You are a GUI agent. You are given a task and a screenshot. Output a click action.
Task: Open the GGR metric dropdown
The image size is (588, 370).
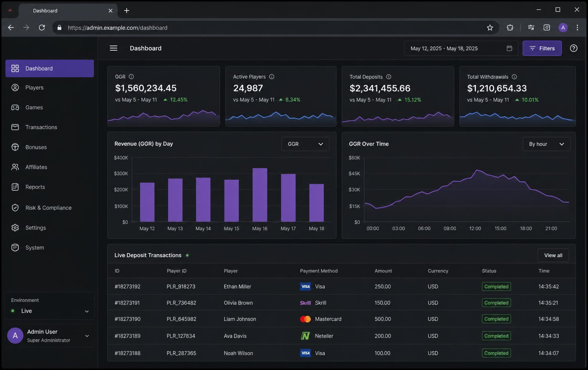(305, 144)
